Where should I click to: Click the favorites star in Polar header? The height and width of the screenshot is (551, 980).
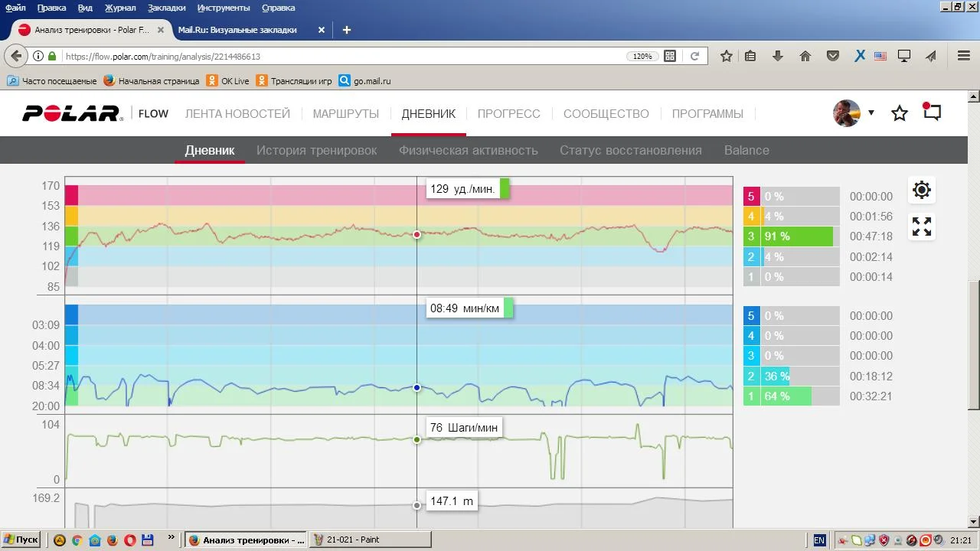coord(900,113)
